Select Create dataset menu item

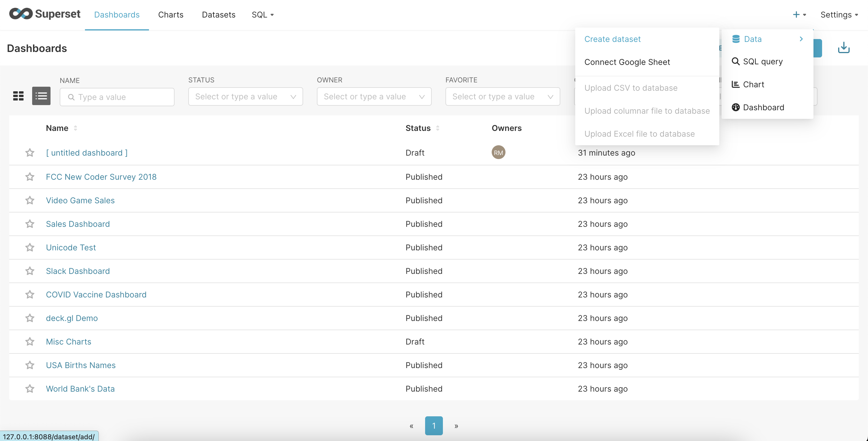[x=612, y=39]
